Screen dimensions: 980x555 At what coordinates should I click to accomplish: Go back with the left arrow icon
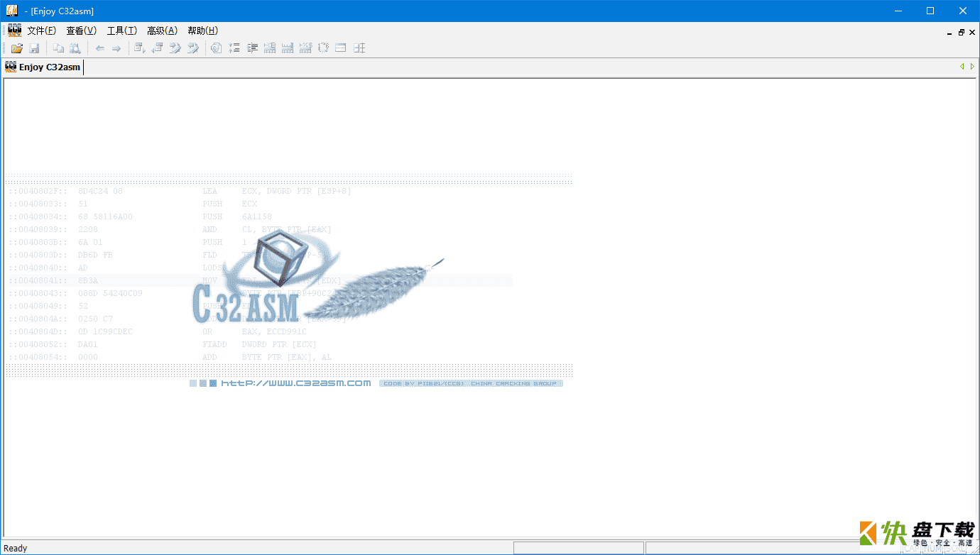[x=100, y=48]
